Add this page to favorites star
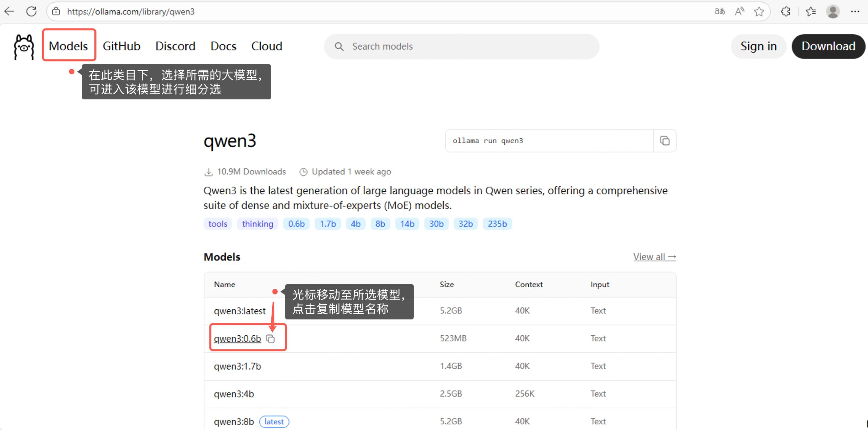The width and height of the screenshot is (868, 430). (759, 11)
